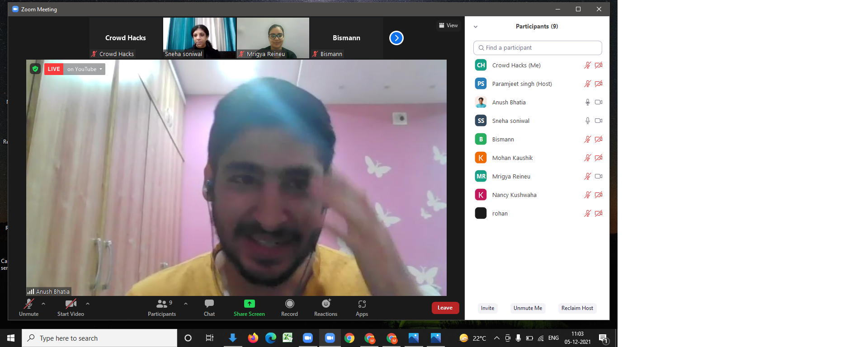The height and width of the screenshot is (347, 868).
Task: Click Anush Bhatia's microphone icon in list
Action: pos(588,102)
